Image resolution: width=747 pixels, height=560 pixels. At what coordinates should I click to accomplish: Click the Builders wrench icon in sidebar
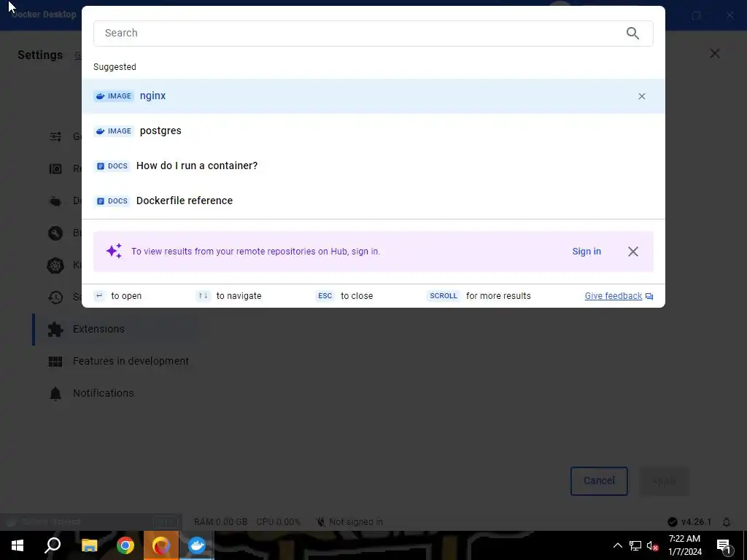coord(55,233)
